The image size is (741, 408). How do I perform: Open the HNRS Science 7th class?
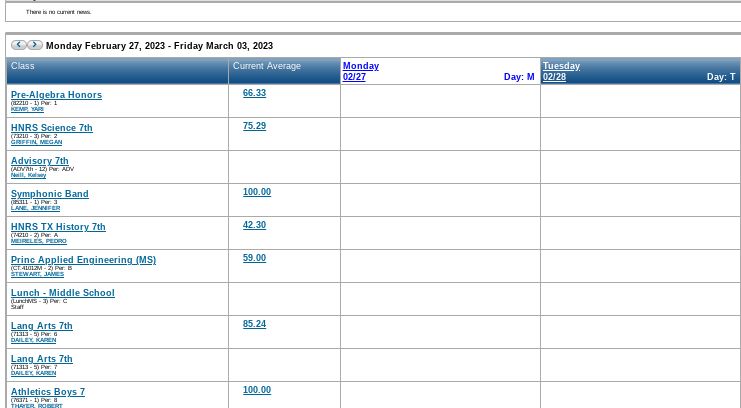[x=51, y=128]
